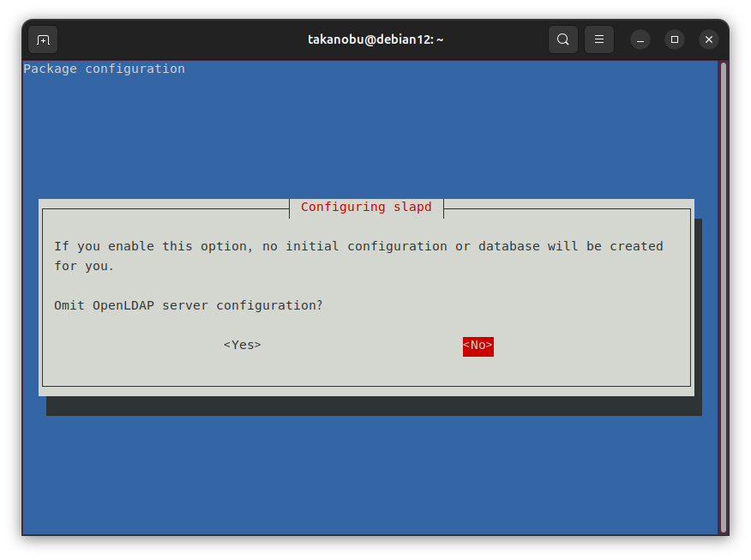Click the Package configuration header text
Screen dimensions: 751x560
coord(104,69)
